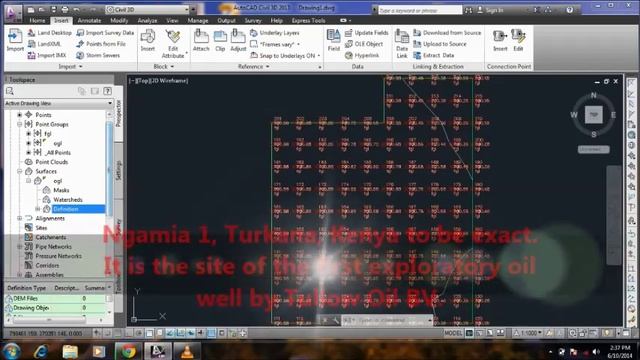Screen dimensions: 640x360
Task: Open Snap to Underlays ON dropdown
Action: tap(319, 56)
